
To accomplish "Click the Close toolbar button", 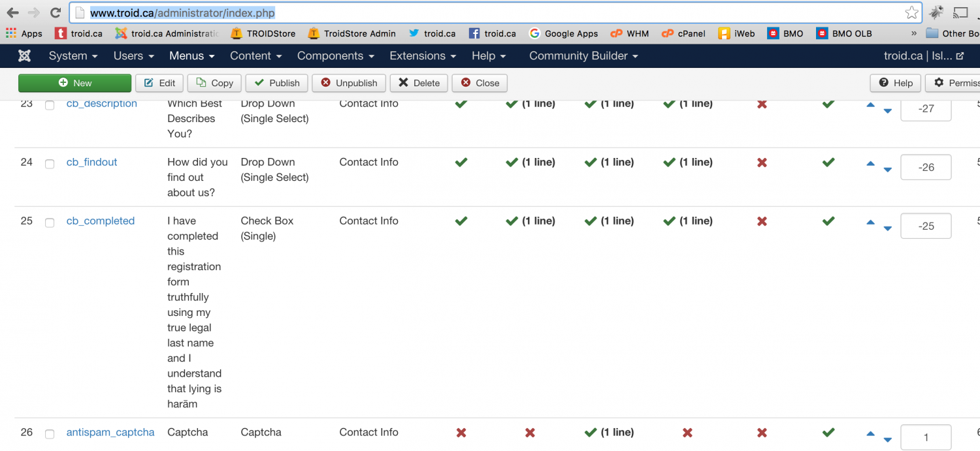I will 480,83.
